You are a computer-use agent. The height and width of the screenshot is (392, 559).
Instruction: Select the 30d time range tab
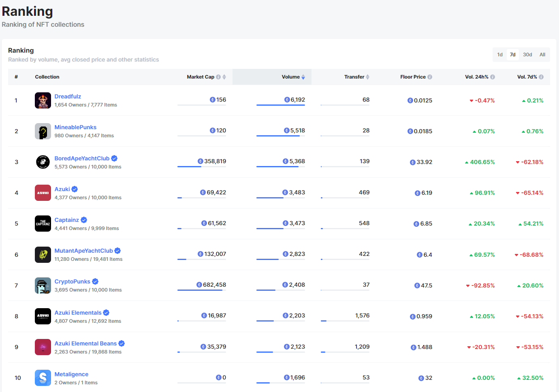527,55
